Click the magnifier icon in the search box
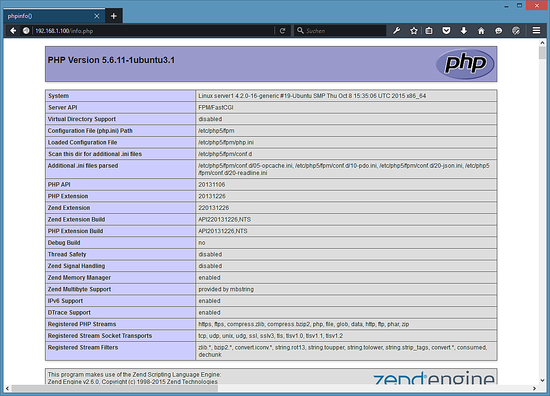This screenshot has width=550, height=396. [300, 31]
